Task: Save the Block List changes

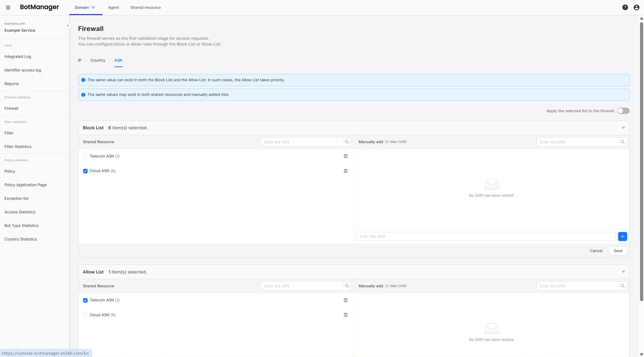Action: point(618,251)
